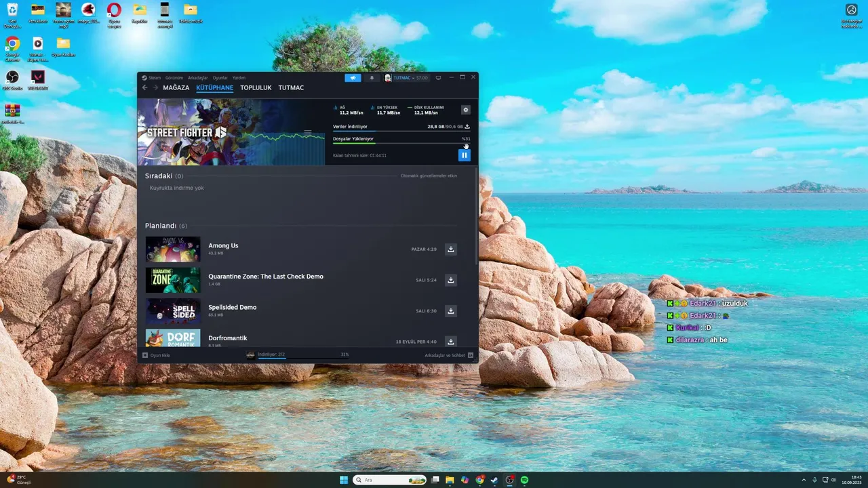Viewport: 868px width, 488px height.
Task: Open Spotify from the taskbar
Action: tap(524, 480)
